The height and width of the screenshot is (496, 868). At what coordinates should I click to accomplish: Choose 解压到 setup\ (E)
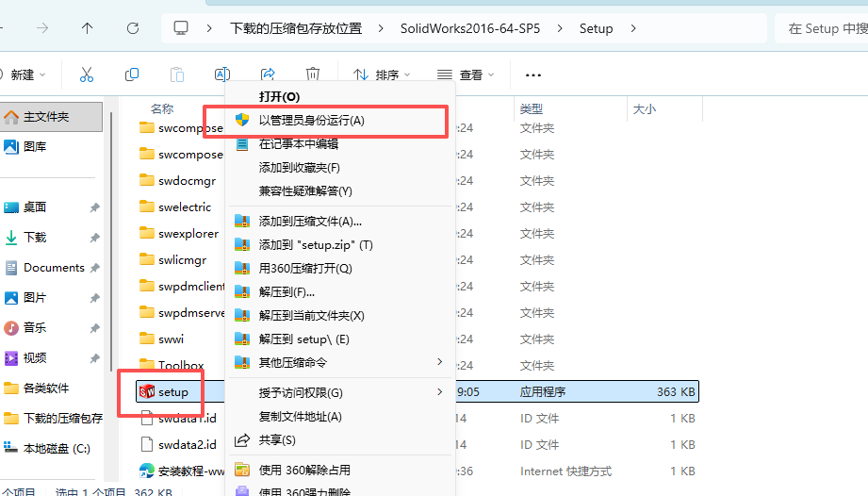tap(340, 339)
